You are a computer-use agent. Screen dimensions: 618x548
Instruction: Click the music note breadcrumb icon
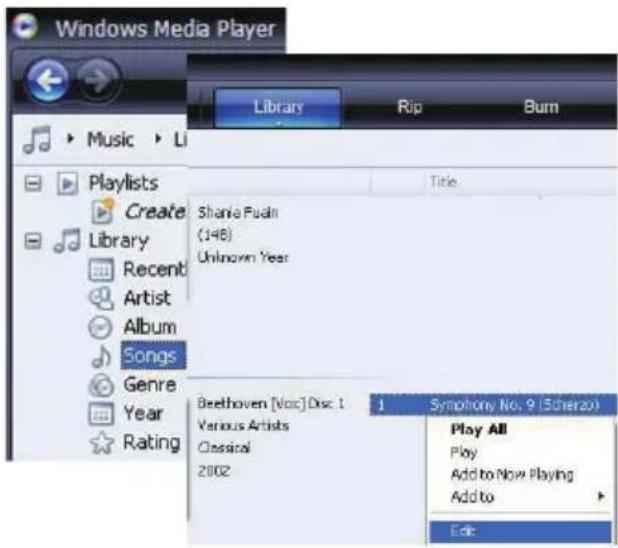(37, 139)
